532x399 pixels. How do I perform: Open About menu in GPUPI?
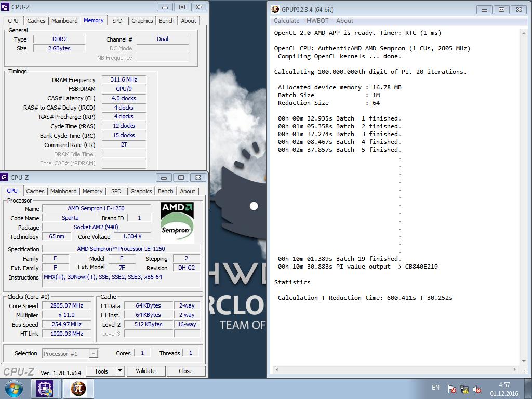click(345, 21)
